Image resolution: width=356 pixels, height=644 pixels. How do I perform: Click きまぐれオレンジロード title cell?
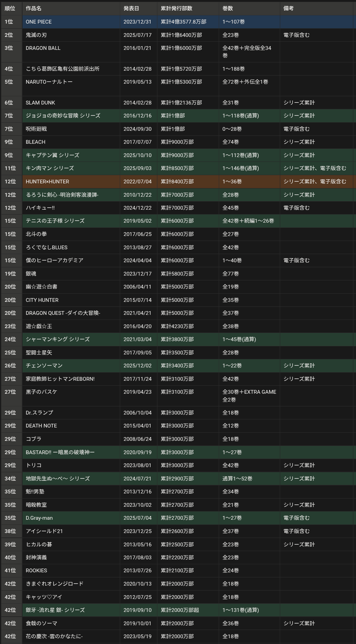(x=71, y=584)
